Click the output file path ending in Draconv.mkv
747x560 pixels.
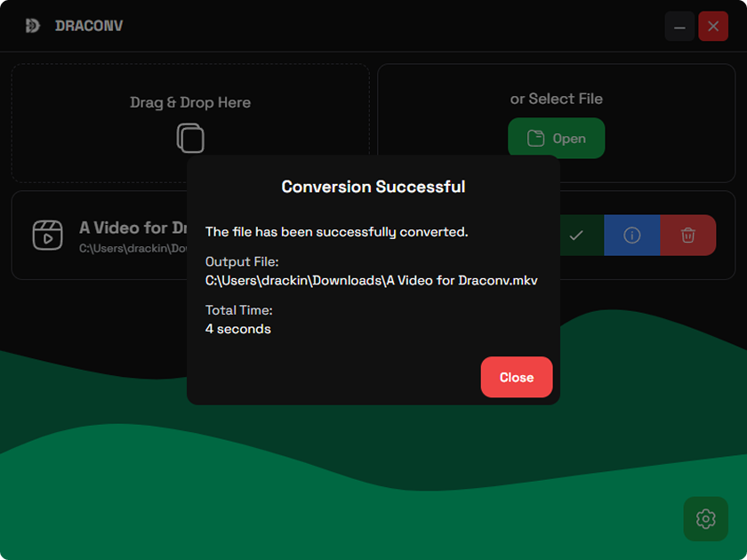371,280
